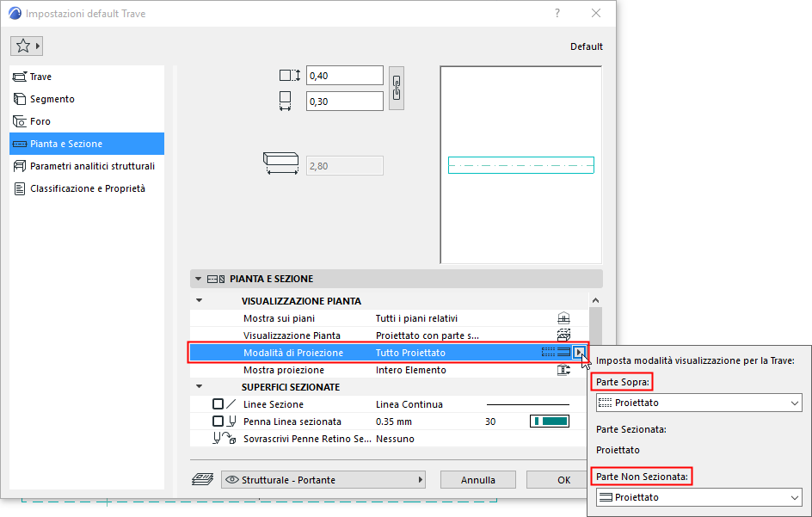Click the Linee Sezione line icon
Image resolution: width=812 pixels, height=517 pixels.
tap(231, 404)
